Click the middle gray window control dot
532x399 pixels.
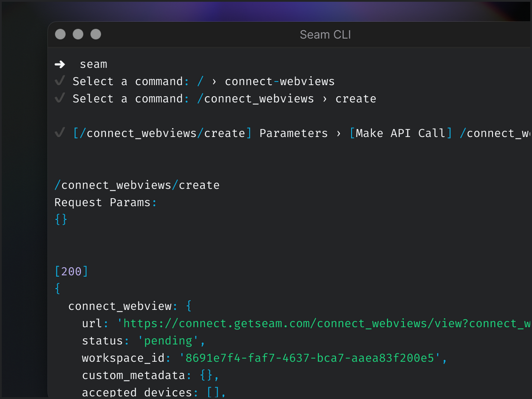point(78,34)
